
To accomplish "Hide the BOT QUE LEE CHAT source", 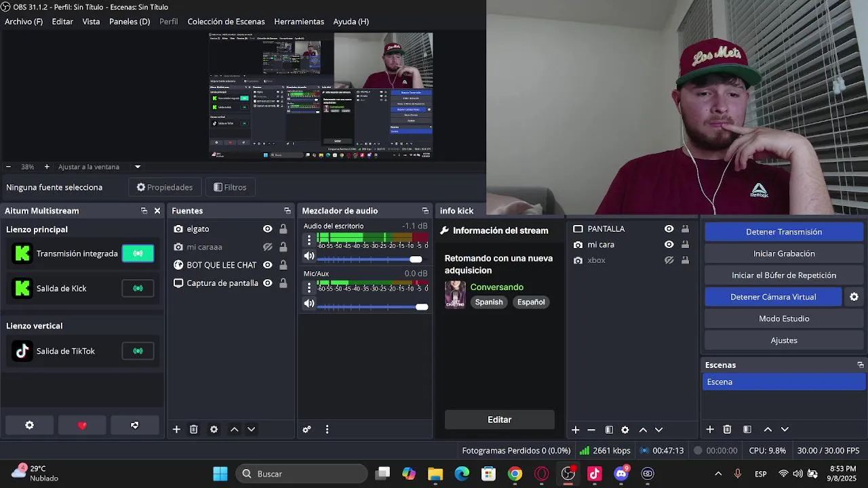I will (267, 265).
